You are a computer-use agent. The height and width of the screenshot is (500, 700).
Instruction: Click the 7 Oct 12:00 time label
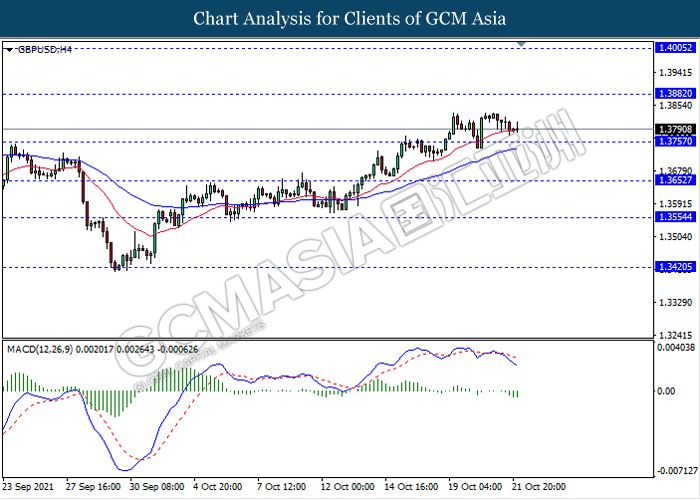click(281, 487)
